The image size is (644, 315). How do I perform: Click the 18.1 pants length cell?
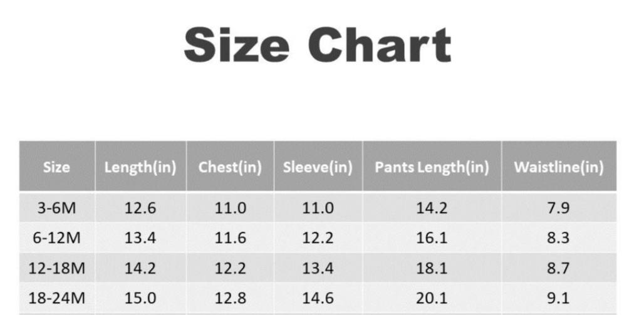tap(432, 268)
